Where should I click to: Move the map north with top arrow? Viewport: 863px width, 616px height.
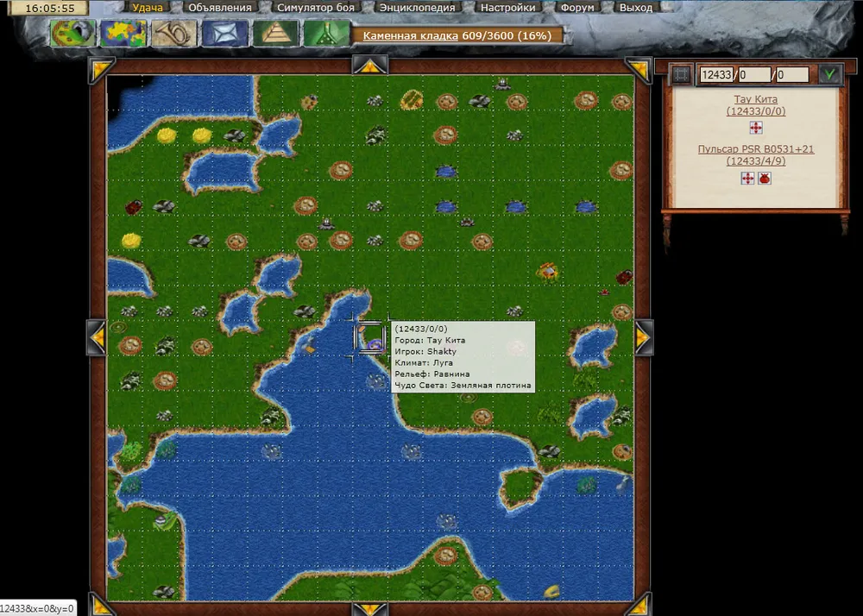point(370,66)
